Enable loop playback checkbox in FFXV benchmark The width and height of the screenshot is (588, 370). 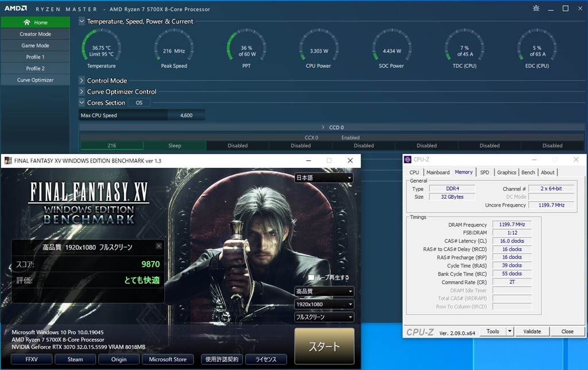311,277
